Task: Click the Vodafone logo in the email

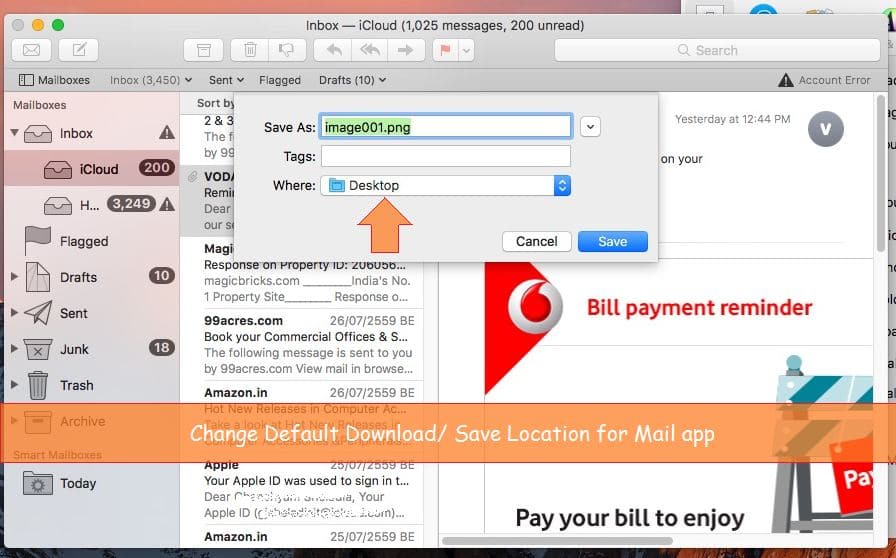Action: 535,307
